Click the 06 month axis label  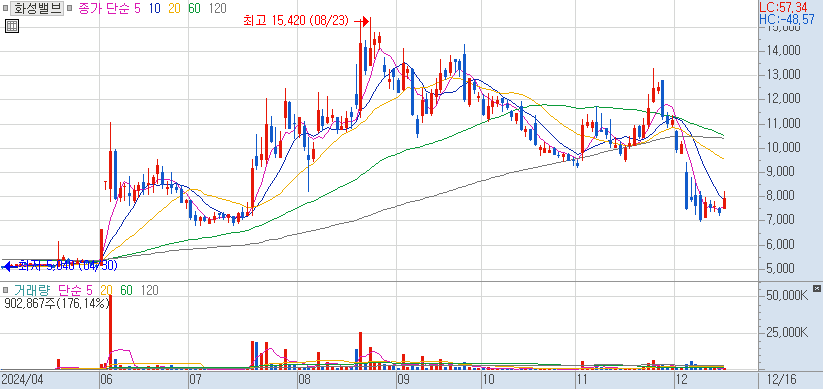[107, 380]
